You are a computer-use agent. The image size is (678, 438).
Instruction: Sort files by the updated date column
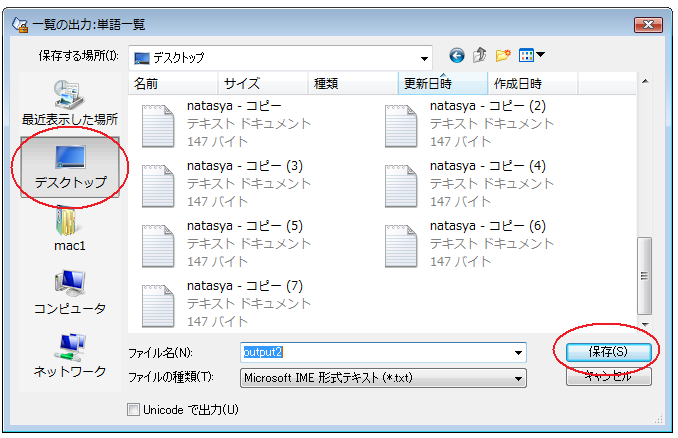pyautogui.click(x=443, y=83)
